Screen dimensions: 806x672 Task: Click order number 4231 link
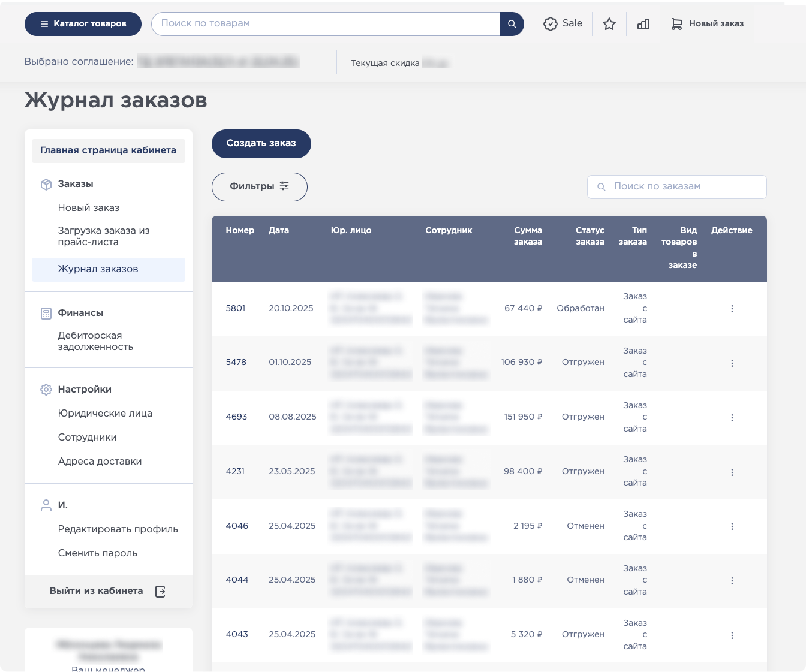point(235,472)
